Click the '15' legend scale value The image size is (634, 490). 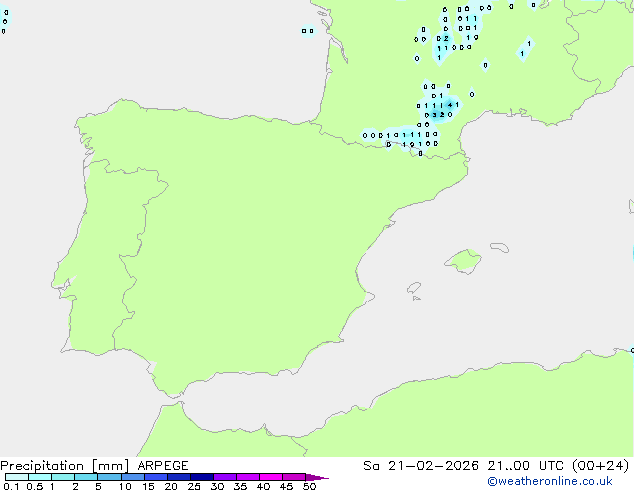pyautogui.click(x=148, y=486)
